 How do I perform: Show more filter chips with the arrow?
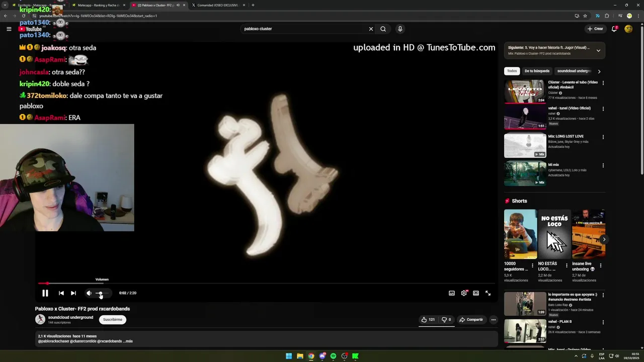pos(599,71)
